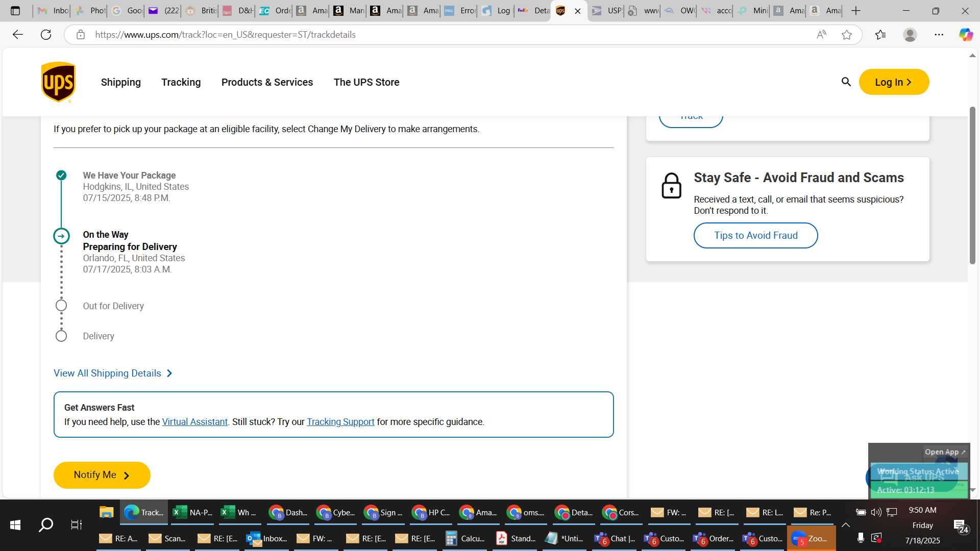Switch to the Dash Chrome taskbar item
The image size is (980, 551).
point(288,512)
